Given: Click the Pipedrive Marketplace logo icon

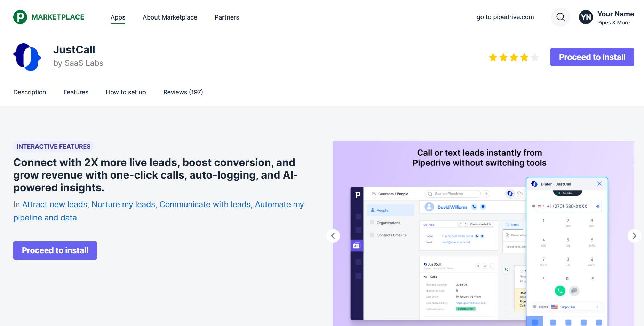Looking at the screenshot, I should click(20, 17).
